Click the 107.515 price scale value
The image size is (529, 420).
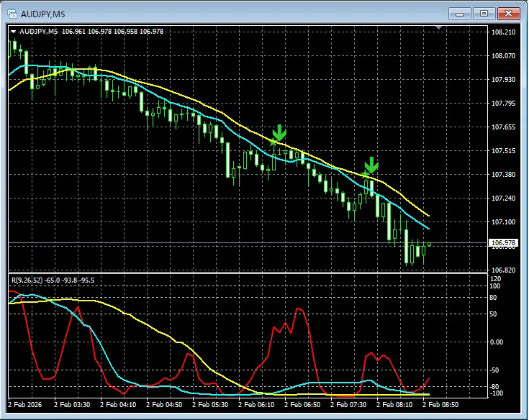(503, 151)
